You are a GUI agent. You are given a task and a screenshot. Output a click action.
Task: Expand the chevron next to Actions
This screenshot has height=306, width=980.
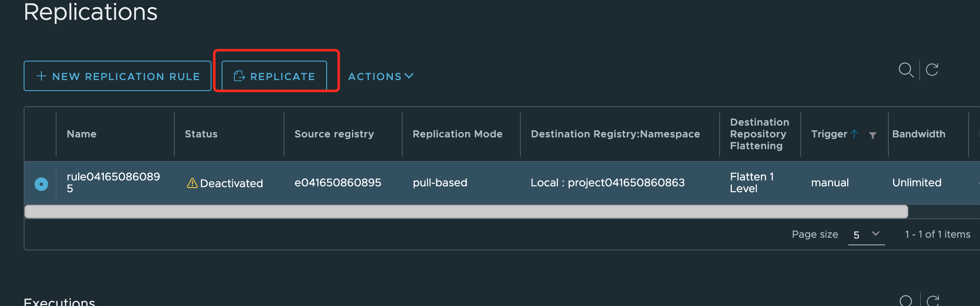(x=409, y=76)
